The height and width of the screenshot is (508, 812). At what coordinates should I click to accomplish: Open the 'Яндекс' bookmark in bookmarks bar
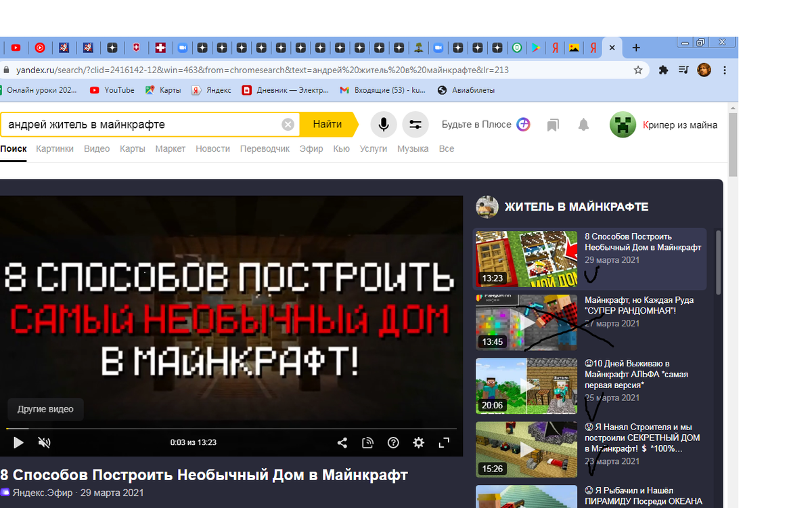point(212,90)
